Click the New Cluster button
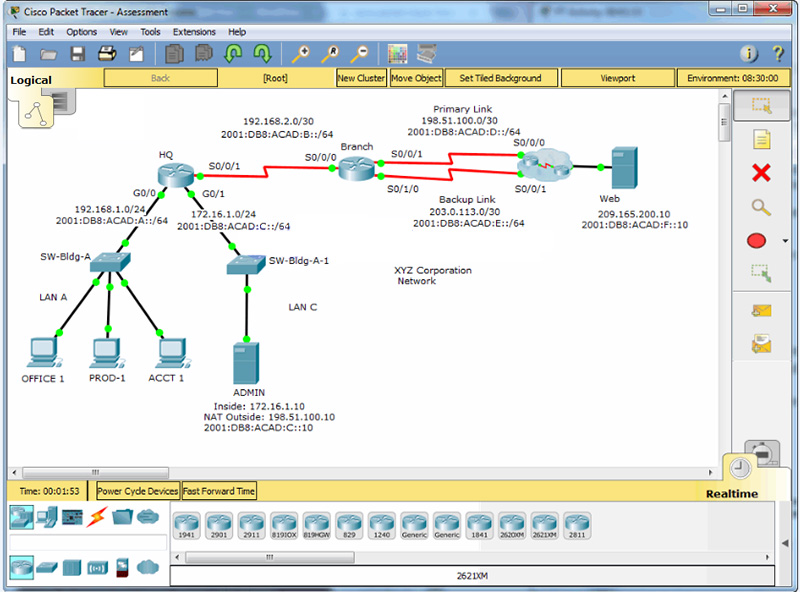The height and width of the screenshot is (592, 800). 361,78
